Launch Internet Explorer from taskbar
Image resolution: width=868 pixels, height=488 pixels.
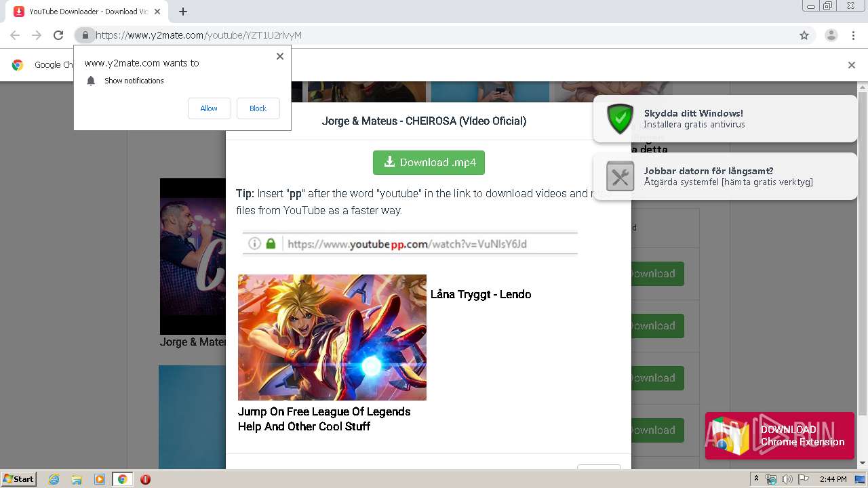[x=54, y=479]
